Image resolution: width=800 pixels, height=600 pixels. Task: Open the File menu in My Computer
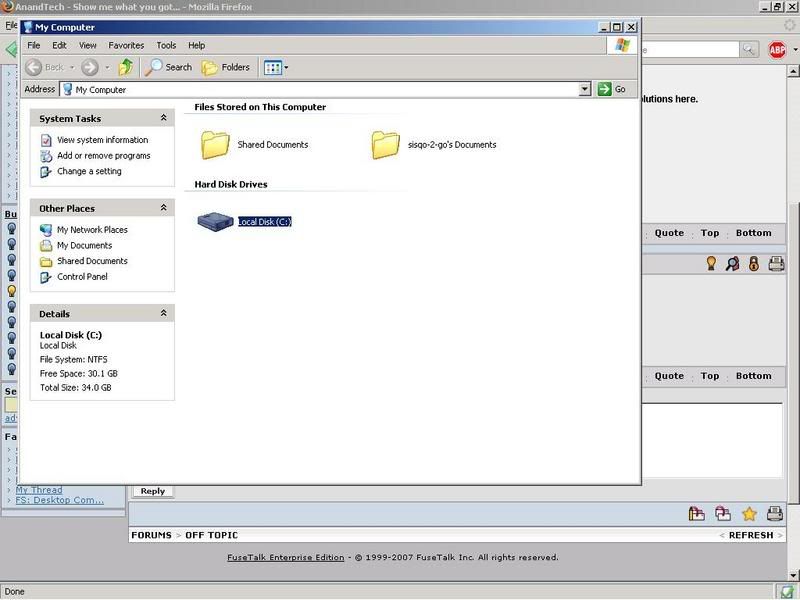click(34, 45)
